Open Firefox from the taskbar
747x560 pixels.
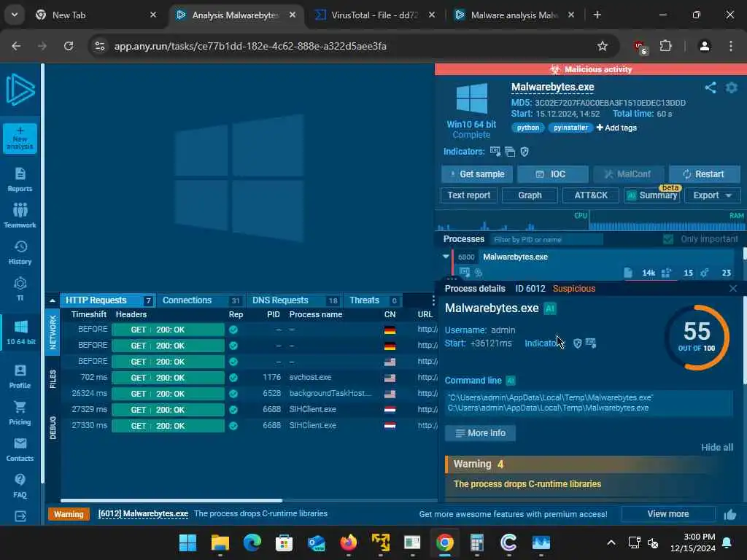(x=349, y=542)
